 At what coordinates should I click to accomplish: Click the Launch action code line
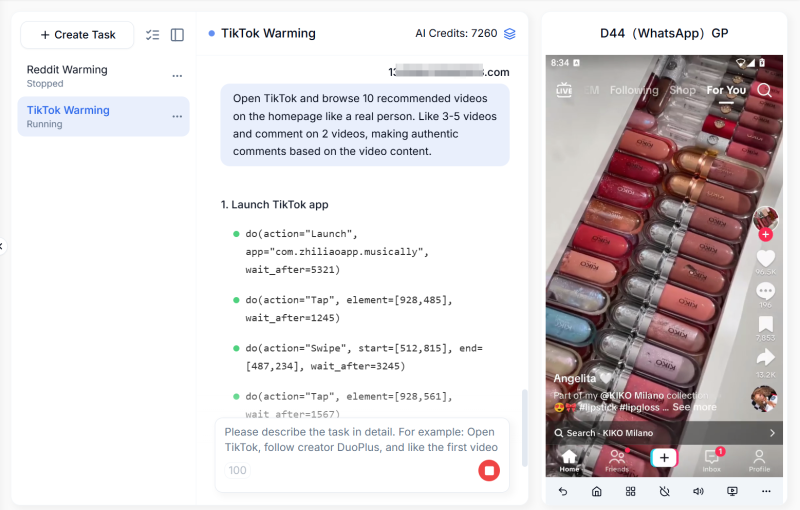point(337,251)
